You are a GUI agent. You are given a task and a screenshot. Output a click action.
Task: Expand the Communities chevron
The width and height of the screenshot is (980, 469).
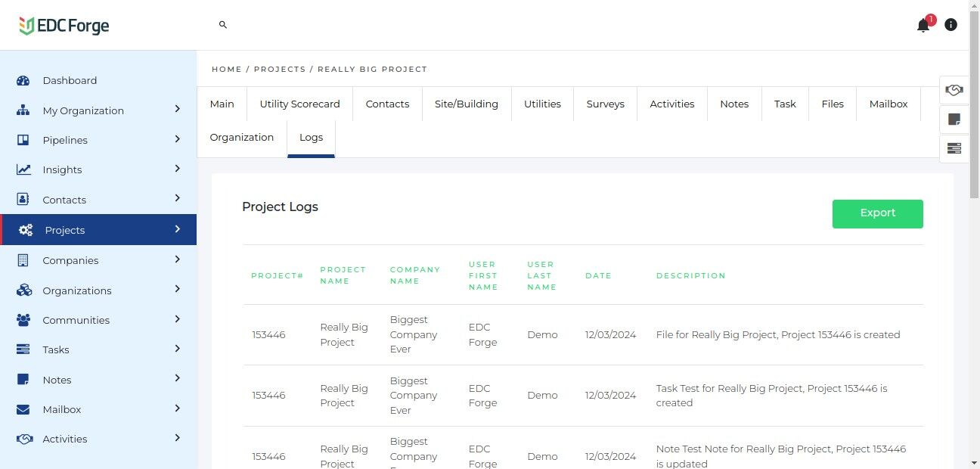click(178, 318)
